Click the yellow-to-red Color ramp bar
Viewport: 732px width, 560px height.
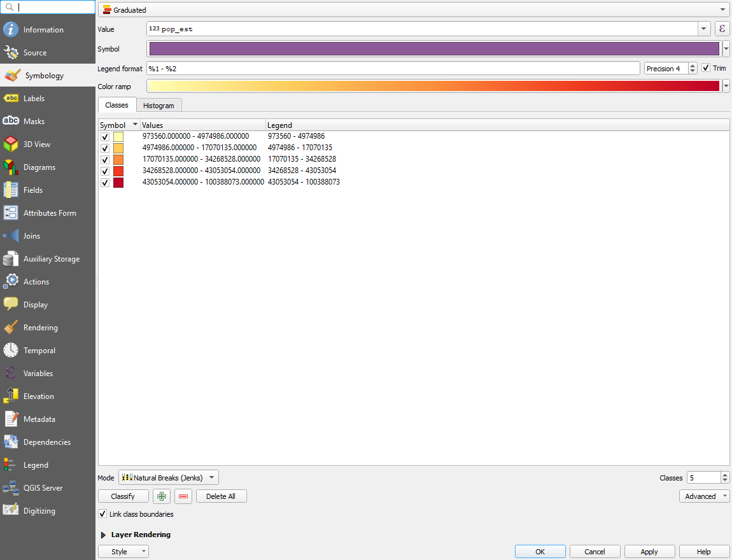pos(434,87)
